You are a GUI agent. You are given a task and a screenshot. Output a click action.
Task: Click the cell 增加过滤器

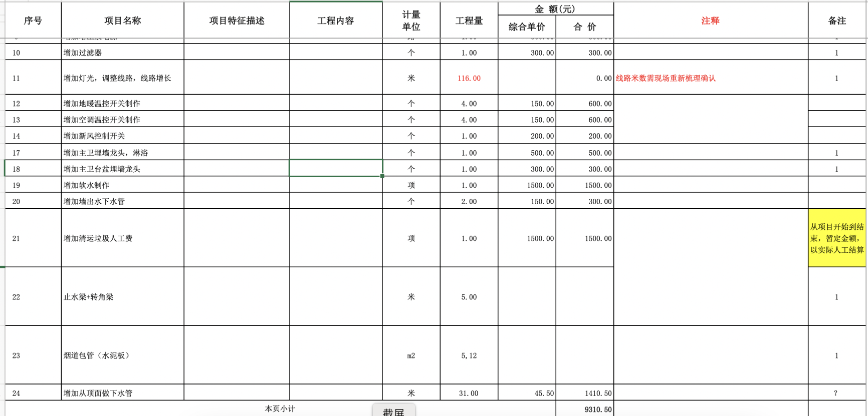coord(122,53)
